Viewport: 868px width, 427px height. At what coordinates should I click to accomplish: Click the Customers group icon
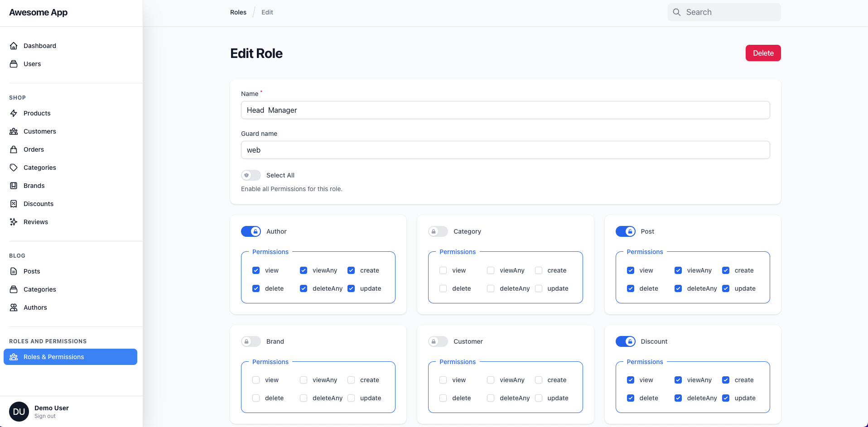pyautogui.click(x=14, y=131)
